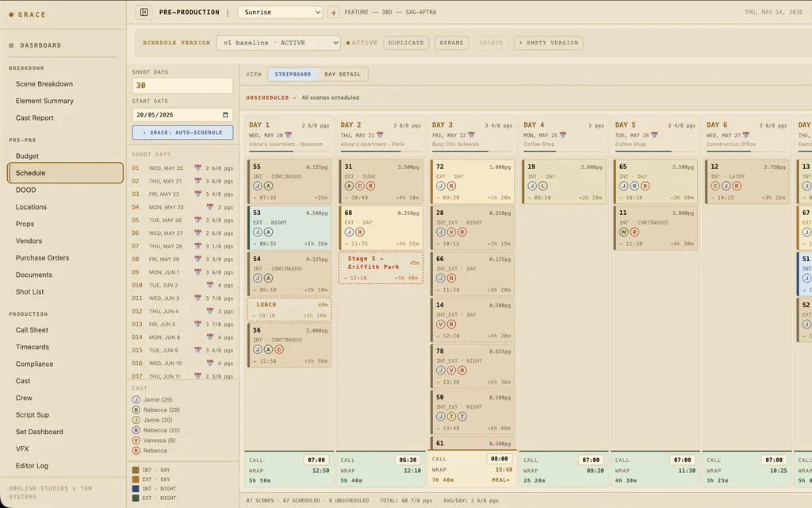Expand the v1 baseline schedule version dropdown
The height and width of the screenshot is (508, 812).
pyautogui.click(x=278, y=43)
